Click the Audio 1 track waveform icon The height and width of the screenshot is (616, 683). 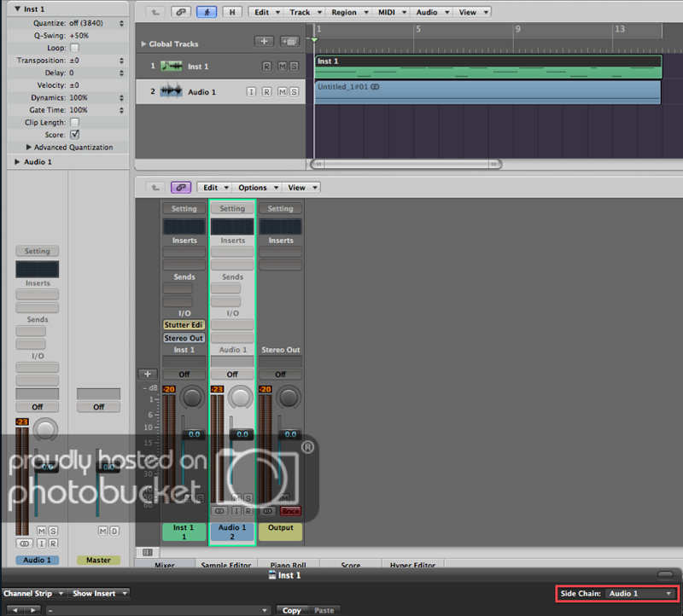[x=172, y=91]
